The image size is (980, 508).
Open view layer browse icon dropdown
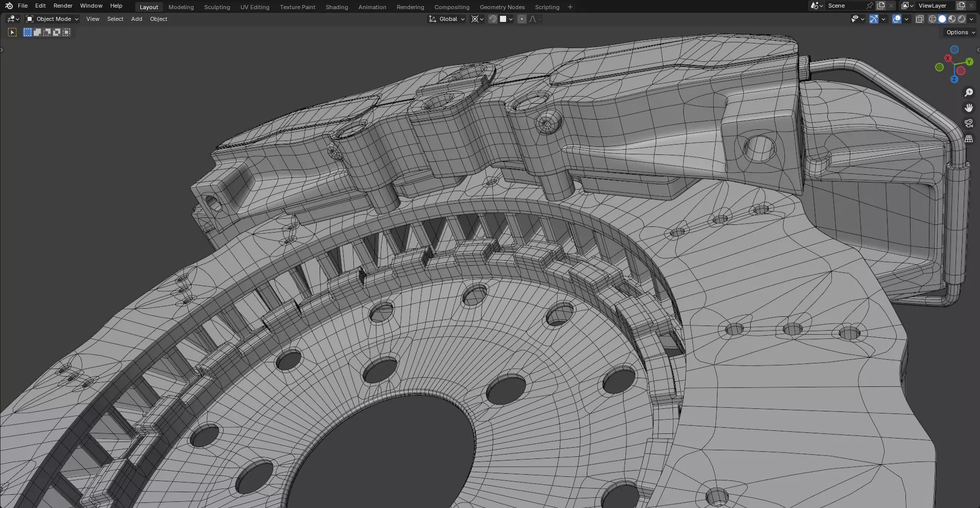[x=907, y=6]
